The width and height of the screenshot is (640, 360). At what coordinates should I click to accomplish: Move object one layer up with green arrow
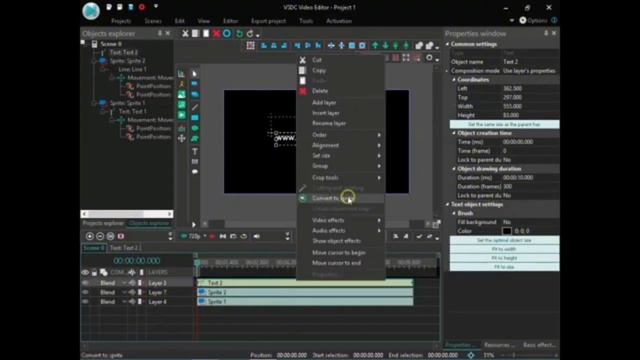click(375, 46)
